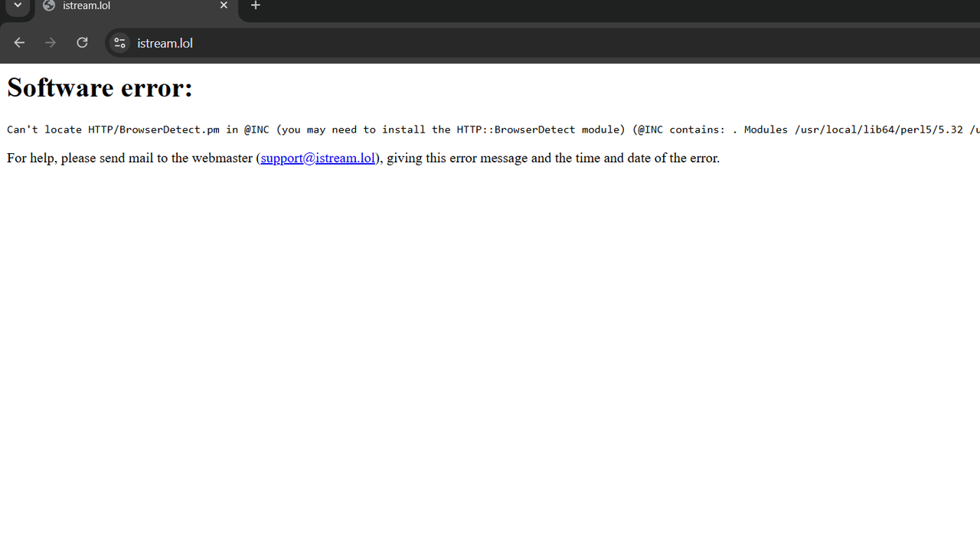Screen dimensions: 980x543
Task: Click the globe favicon on the tab
Action: point(49,5)
